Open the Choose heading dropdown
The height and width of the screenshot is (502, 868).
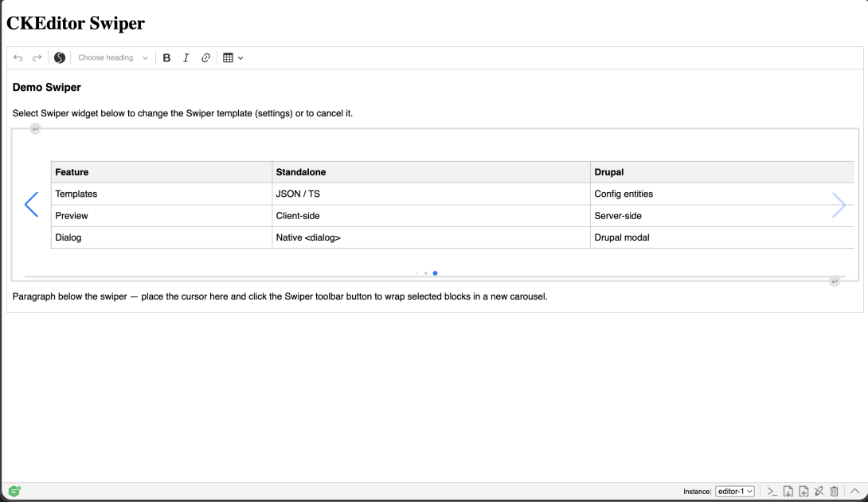(113, 57)
